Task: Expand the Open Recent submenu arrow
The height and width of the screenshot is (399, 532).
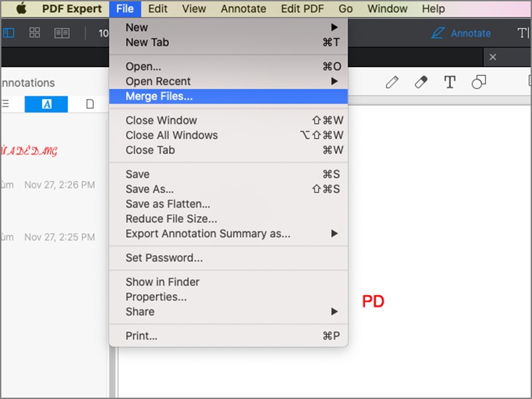Action: [334, 81]
